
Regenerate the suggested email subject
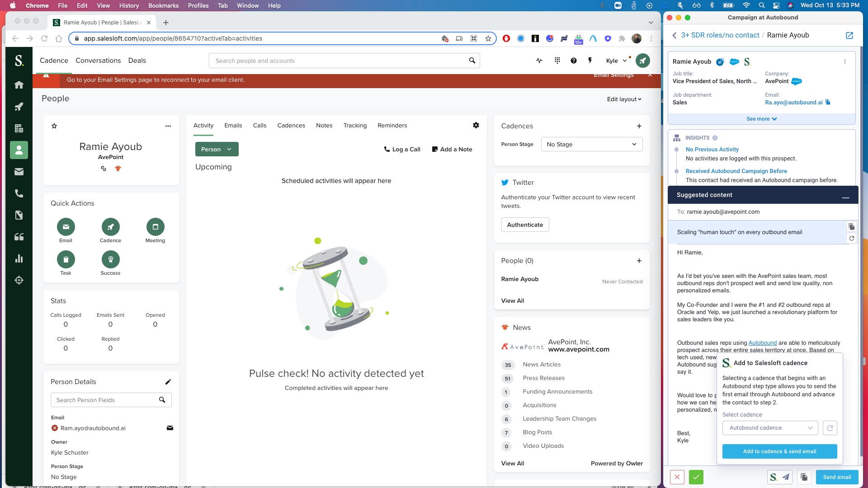852,238
